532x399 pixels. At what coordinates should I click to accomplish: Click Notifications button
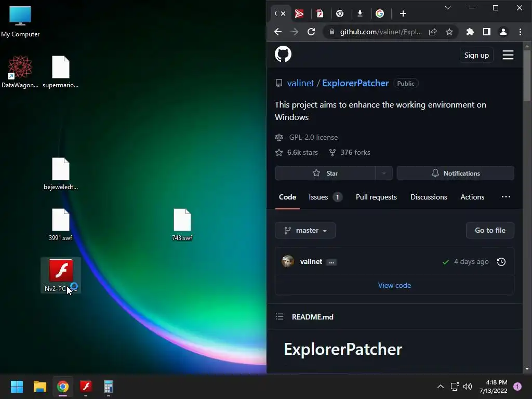coord(455,173)
